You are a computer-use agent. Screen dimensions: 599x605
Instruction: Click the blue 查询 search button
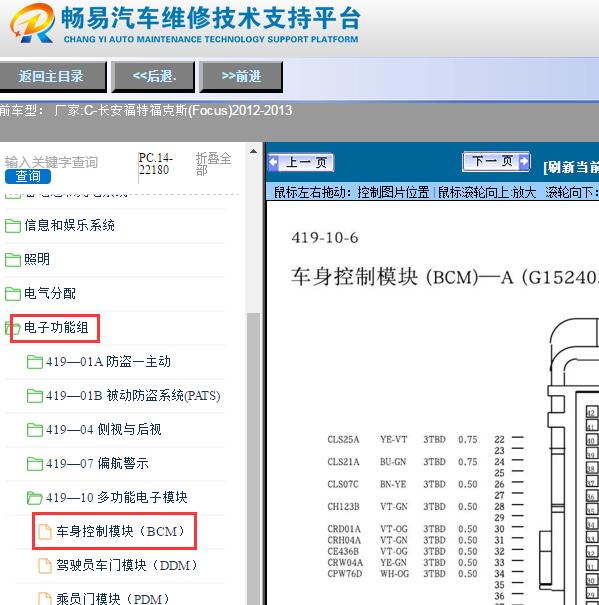[x=28, y=176]
